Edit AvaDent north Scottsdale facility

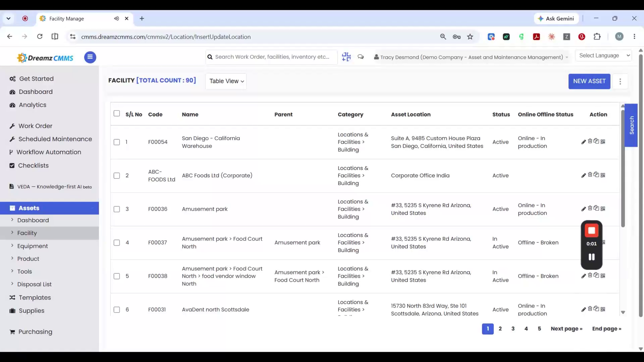[583, 309]
